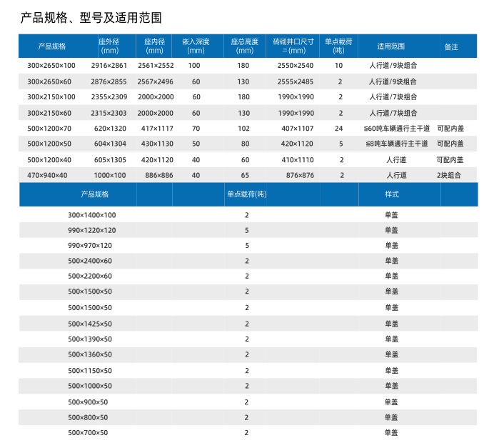The height and width of the screenshot is (448, 489).
Task: Click the 单盖 style cell for 500×1000×50
Action: [391, 386]
